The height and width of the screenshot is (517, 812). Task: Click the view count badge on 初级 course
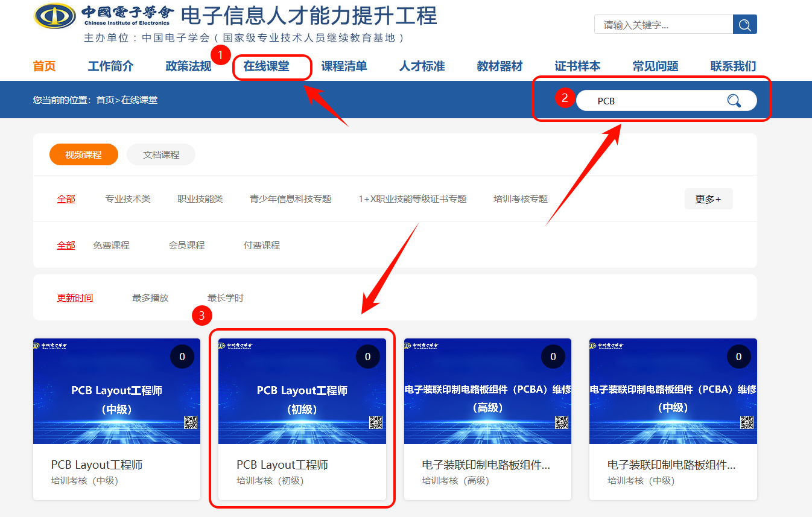367,357
